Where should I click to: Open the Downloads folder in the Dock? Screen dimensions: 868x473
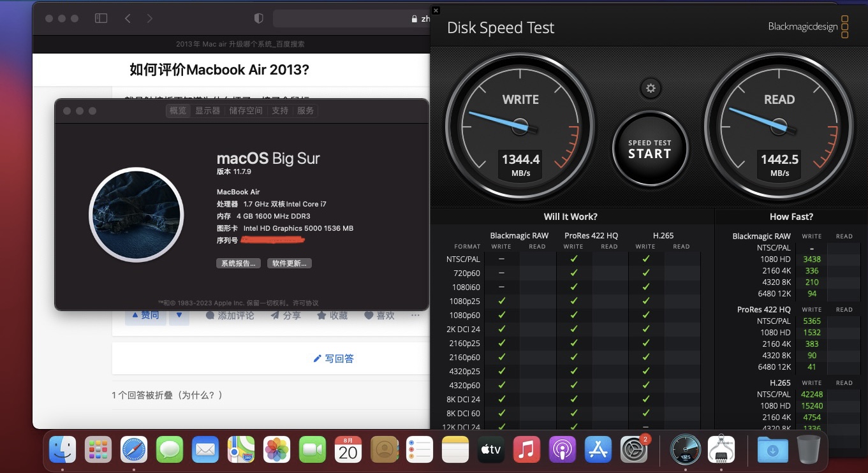pos(772,450)
